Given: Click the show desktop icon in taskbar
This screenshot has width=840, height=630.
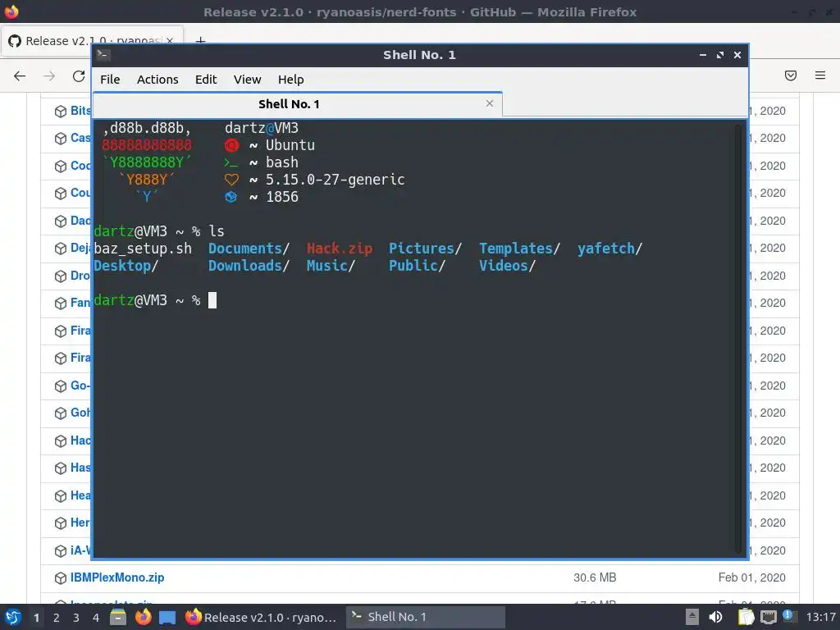Looking at the screenshot, I should (x=167, y=618).
